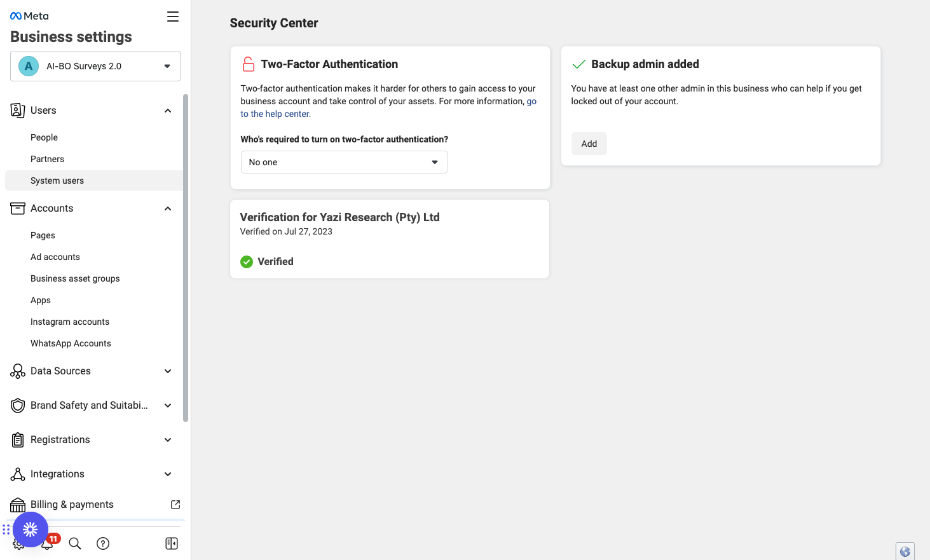The width and height of the screenshot is (930, 560).
Task: Open the 'No one' two-factor dropdown
Action: [345, 162]
